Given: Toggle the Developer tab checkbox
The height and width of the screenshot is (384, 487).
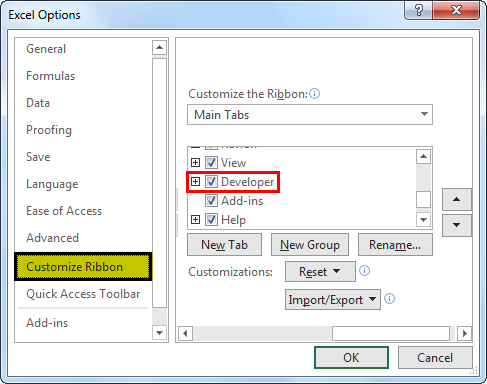Looking at the screenshot, I should (x=211, y=182).
